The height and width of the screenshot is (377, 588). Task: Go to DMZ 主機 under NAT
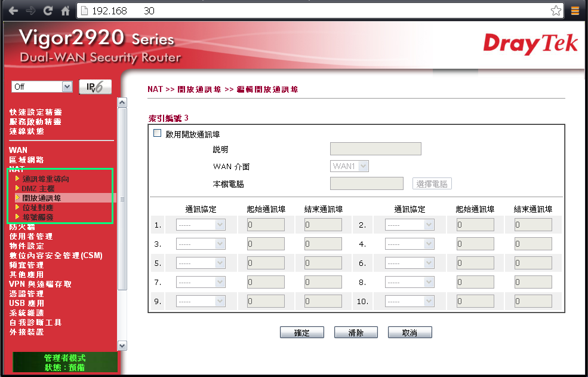[x=38, y=189]
